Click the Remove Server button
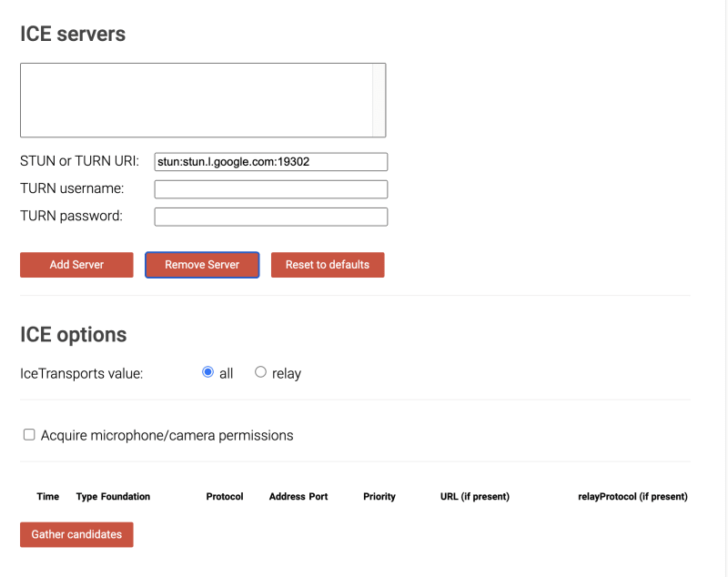Image resolution: width=728 pixels, height=577 pixels. click(x=202, y=265)
